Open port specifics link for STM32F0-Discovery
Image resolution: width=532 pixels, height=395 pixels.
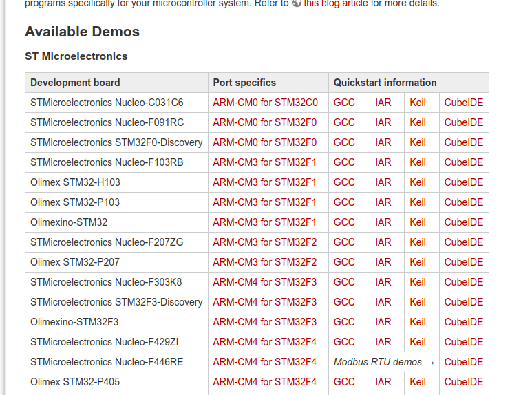tap(265, 142)
